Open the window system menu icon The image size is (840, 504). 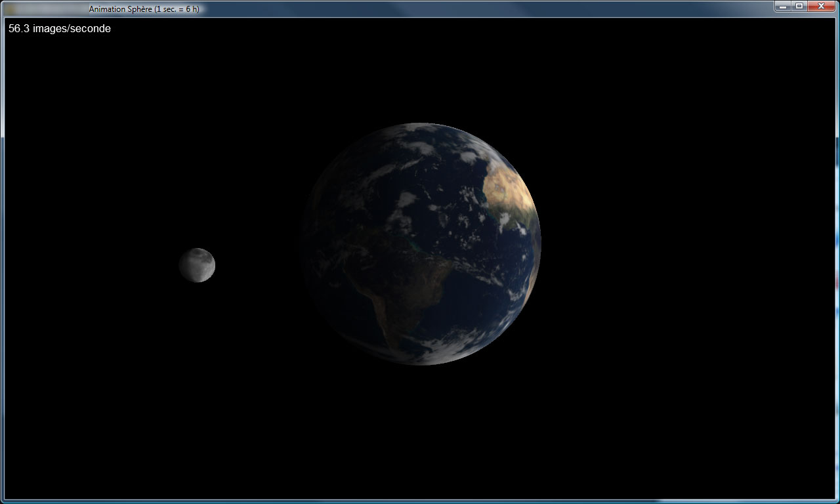pyautogui.click(x=9, y=9)
